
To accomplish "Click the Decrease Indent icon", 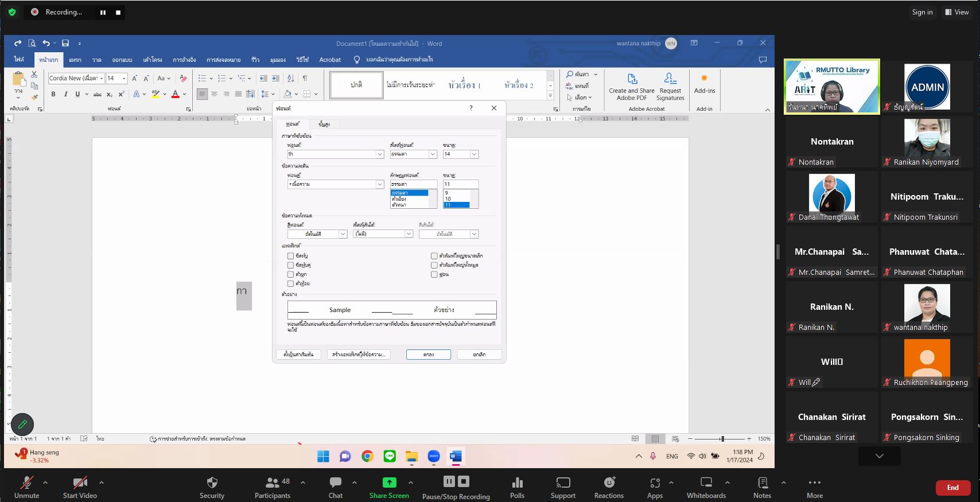I will click(263, 78).
